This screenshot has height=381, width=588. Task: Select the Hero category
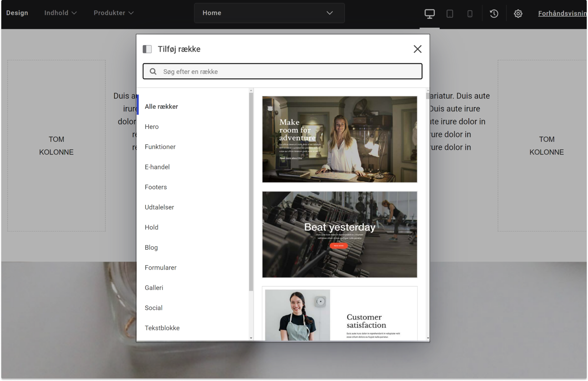152,127
